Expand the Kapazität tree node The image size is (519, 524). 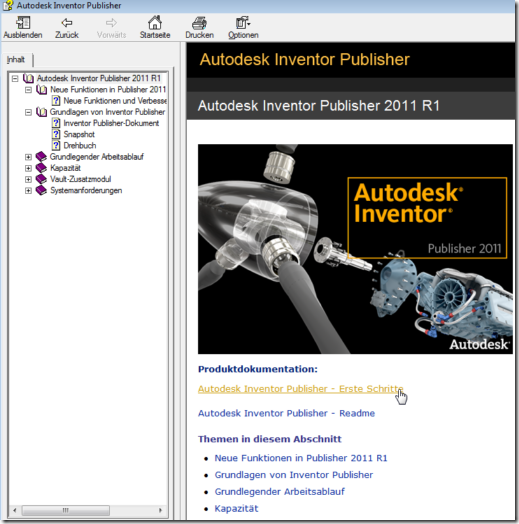(x=28, y=168)
